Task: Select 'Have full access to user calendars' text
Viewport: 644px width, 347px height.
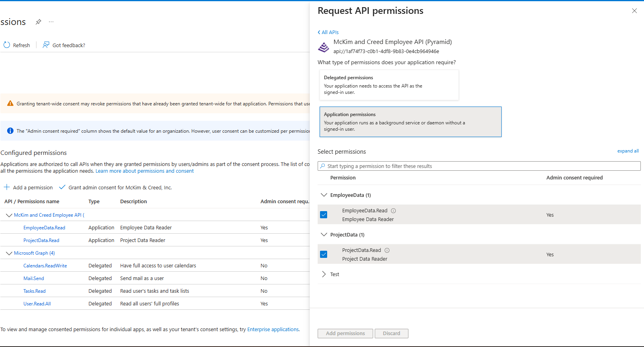Action: point(158,266)
